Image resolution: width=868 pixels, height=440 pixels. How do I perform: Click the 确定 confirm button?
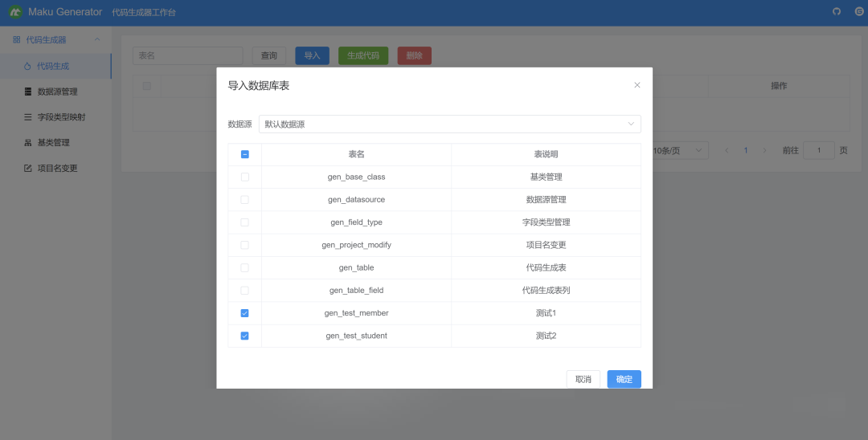(624, 379)
